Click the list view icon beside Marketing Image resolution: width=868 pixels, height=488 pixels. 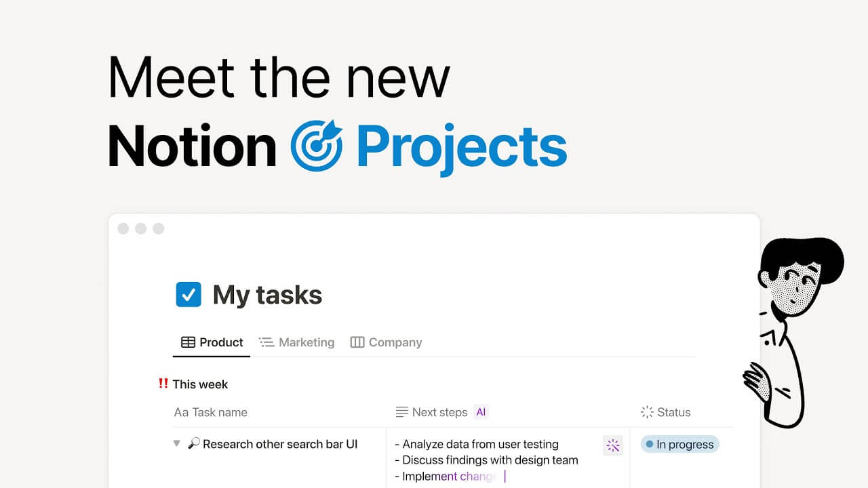pos(267,342)
